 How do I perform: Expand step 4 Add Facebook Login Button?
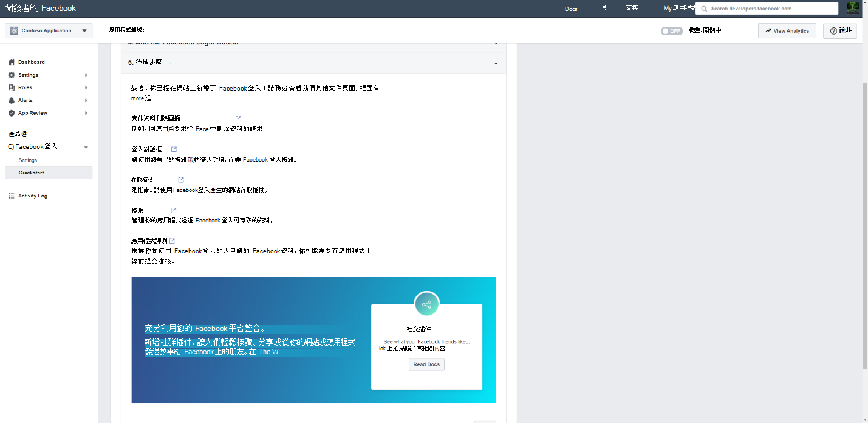point(313,45)
